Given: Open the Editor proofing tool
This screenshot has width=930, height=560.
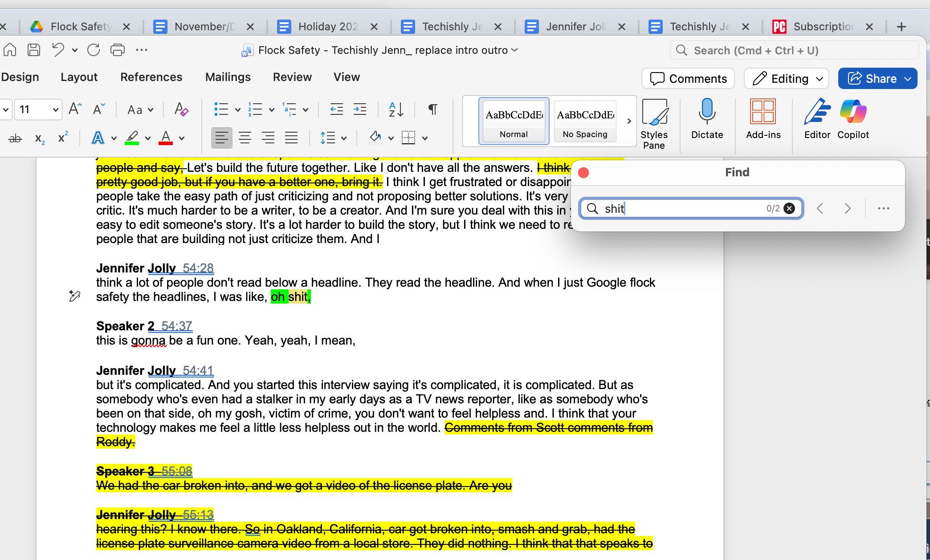Looking at the screenshot, I should pyautogui.click(x=817, y=111).
